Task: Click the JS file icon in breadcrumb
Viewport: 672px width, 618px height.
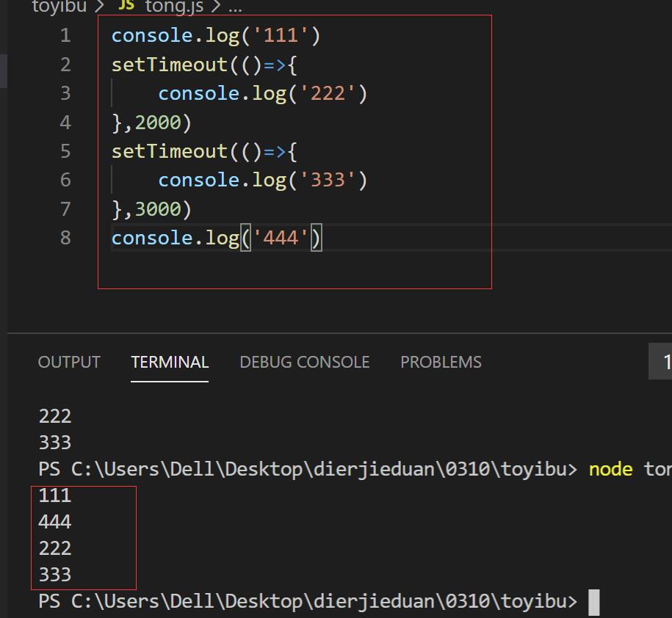Action: (x=126, y=5)
